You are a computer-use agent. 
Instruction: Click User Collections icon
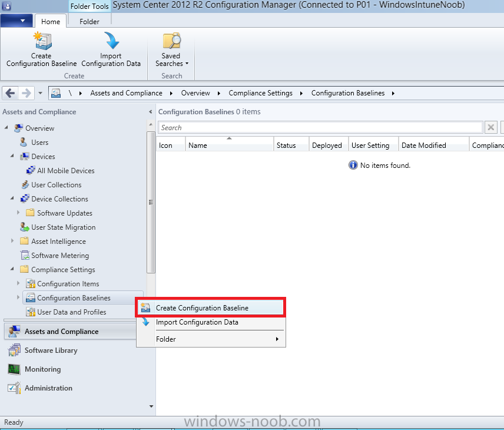(x=25, y=185)
